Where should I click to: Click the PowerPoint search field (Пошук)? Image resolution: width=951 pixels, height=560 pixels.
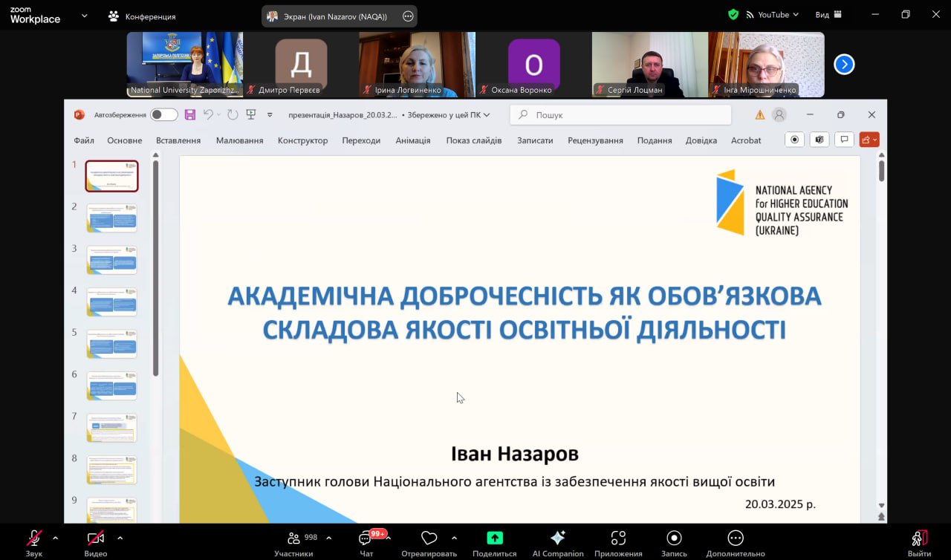coord(620,115)
